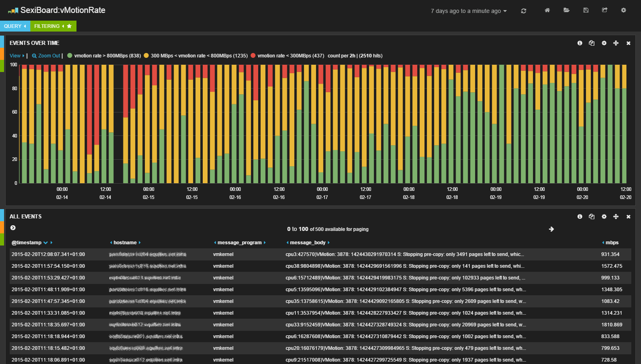Configure Events Over Time panel settings

(604, 43)
